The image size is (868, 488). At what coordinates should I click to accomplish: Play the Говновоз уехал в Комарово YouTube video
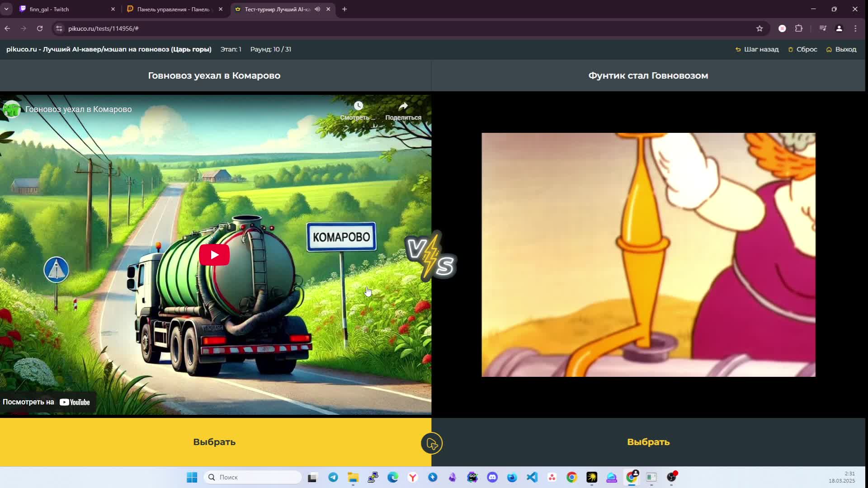(214, 255)
